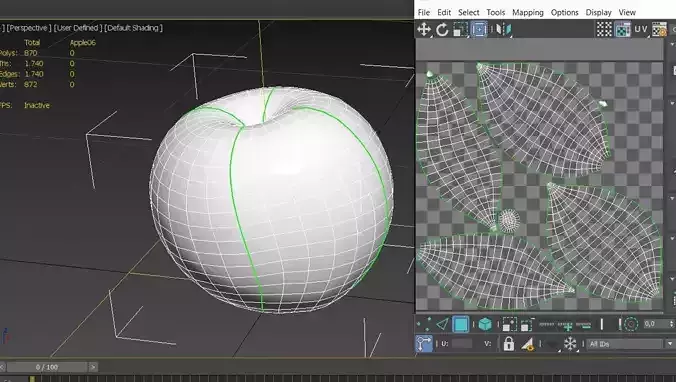Click the [Perspective] viewport label
Screen dimensions: 676x382
29,28
